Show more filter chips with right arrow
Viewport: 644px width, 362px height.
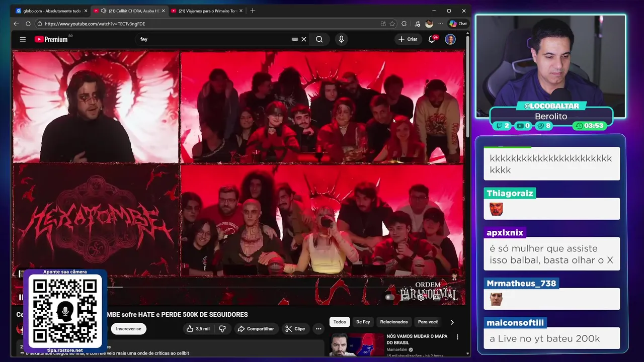pos(452,322)
